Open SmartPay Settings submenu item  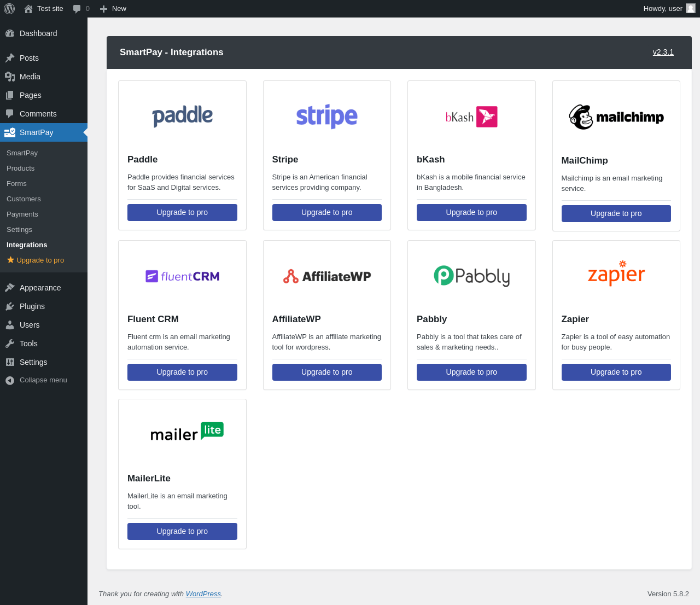click(19, 230)
